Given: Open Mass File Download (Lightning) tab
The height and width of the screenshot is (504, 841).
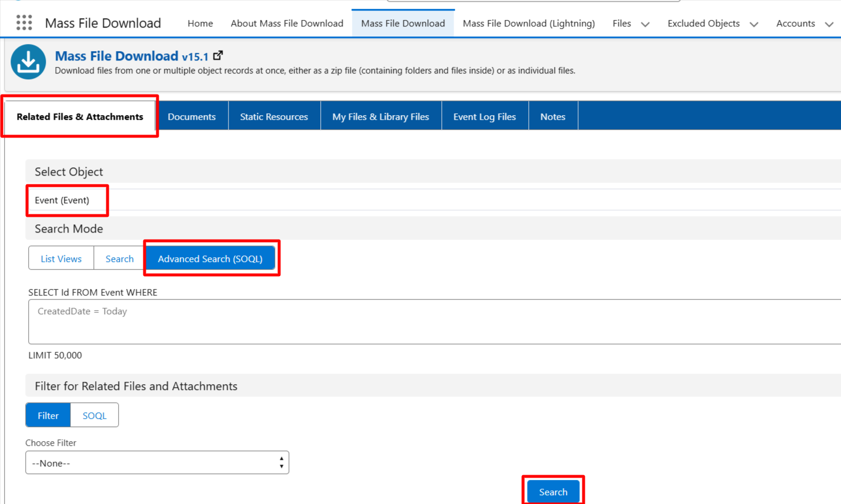Looking at the screenshot, I should tap(529, 23).
